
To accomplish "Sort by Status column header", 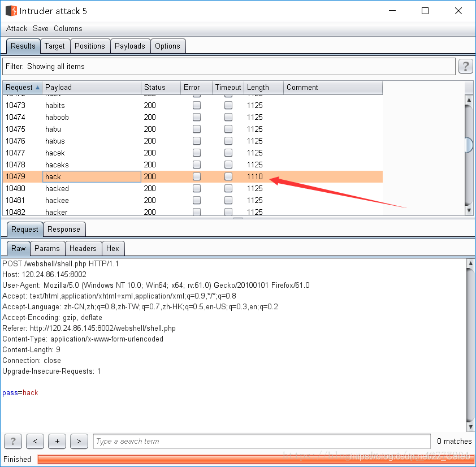I will click(161, 88).
